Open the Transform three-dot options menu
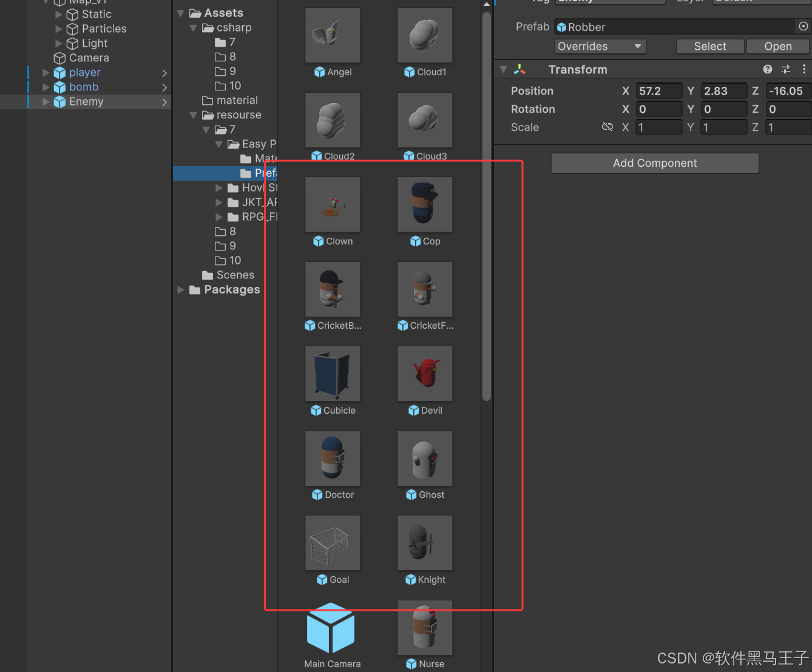812x672 pixels. coord(804,69)
